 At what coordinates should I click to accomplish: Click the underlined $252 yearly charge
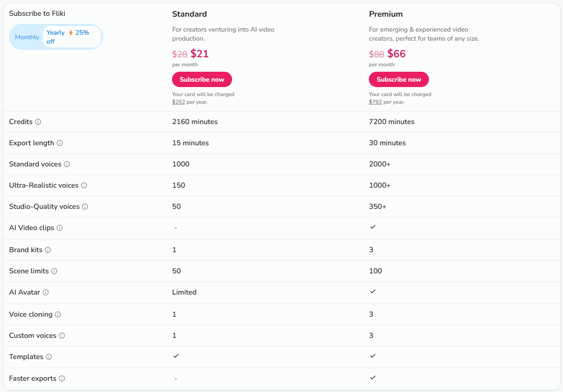(178, 102)
